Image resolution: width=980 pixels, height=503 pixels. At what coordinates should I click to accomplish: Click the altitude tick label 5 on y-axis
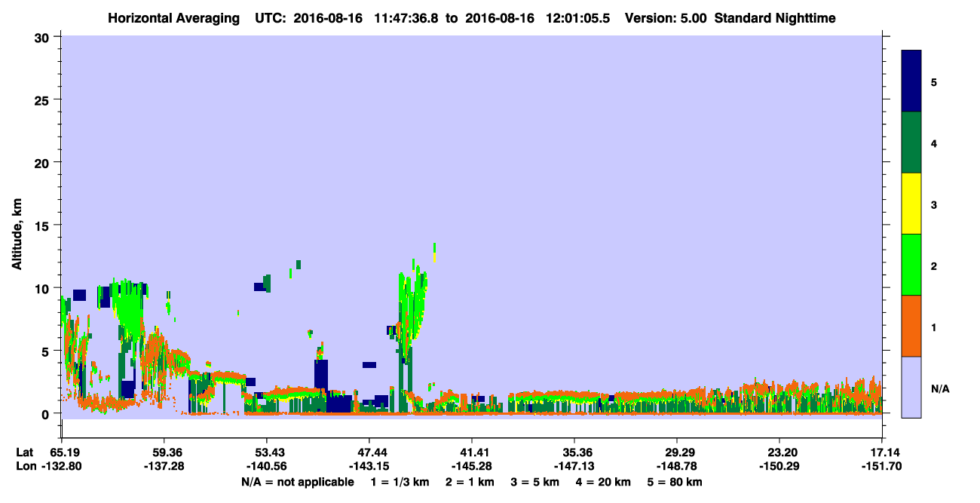[x=47, y=351]
